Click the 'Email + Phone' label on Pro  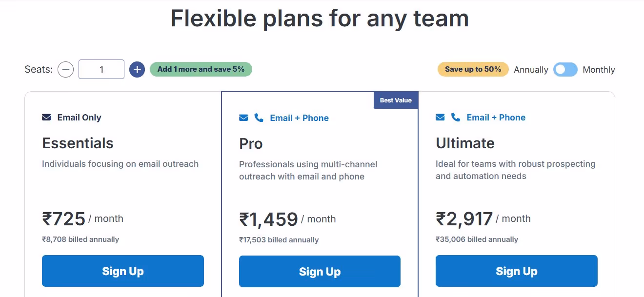(299, 118)
